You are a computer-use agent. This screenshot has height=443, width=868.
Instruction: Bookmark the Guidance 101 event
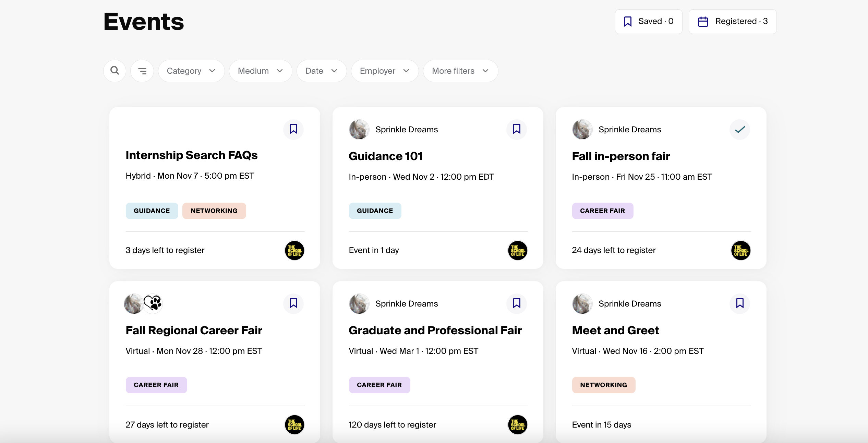517,129
